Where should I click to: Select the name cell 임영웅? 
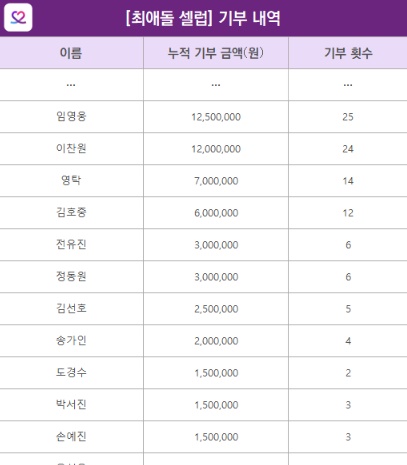click(x=71, y=116)
